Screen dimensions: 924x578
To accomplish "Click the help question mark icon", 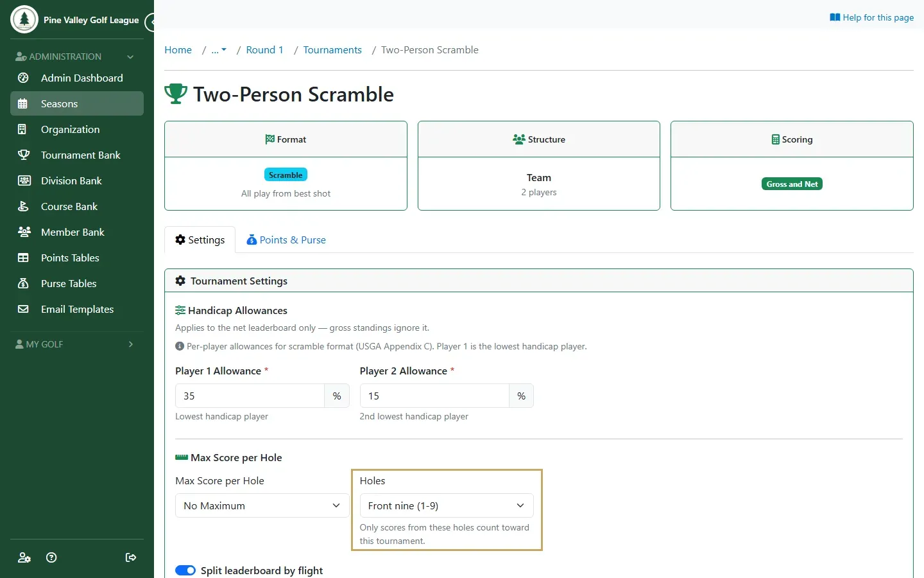I will point(51,557).
